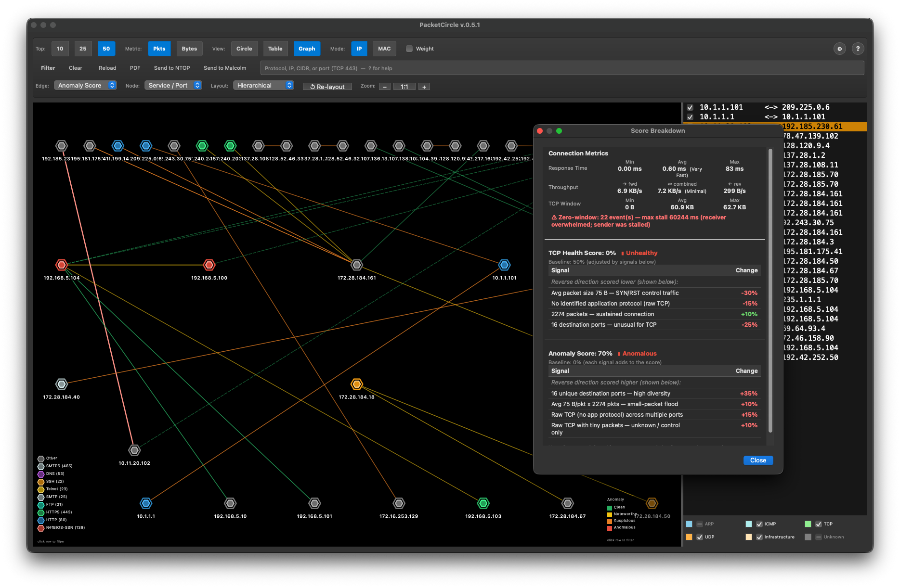Enable the Weight checkbox
Image resolution: width=900 pixels, height=588 pixels.
[x=409, y=49]
